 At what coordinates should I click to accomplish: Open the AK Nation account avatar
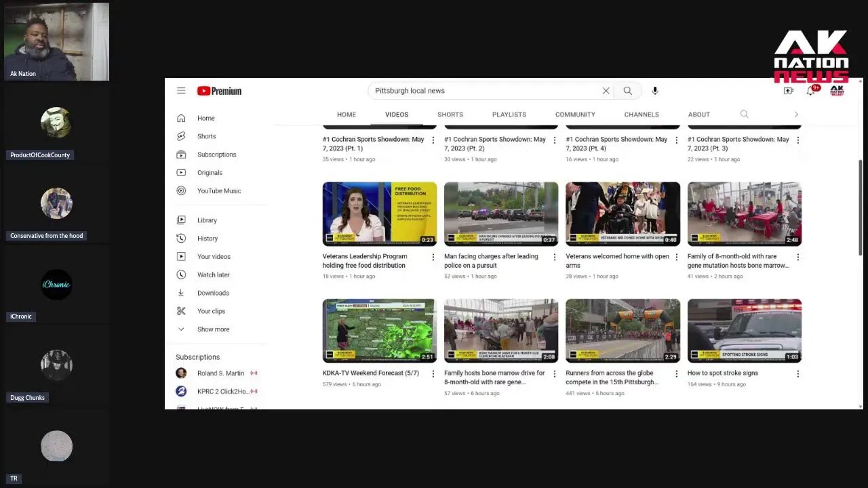tap(837, 91)
